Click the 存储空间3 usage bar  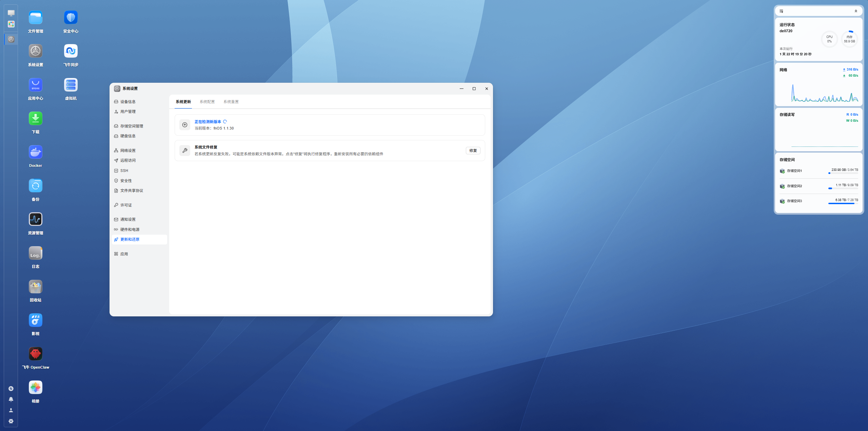843,203
